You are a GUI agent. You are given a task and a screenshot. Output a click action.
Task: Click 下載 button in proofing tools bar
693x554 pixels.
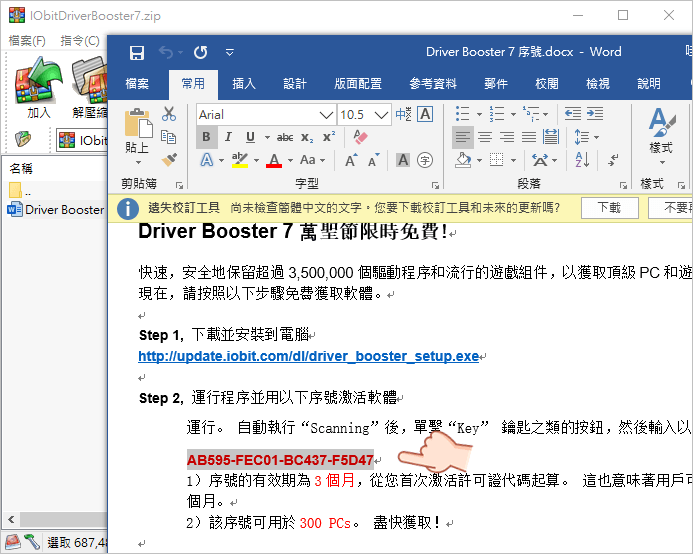coord(609,207)
